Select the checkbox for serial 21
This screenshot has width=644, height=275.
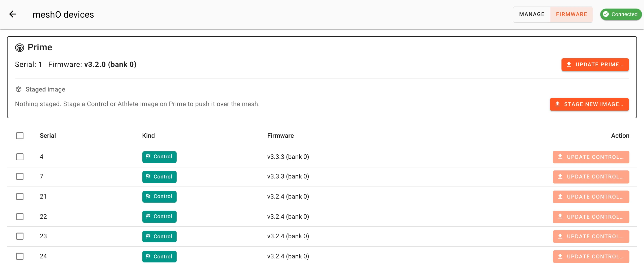(20, 197)
